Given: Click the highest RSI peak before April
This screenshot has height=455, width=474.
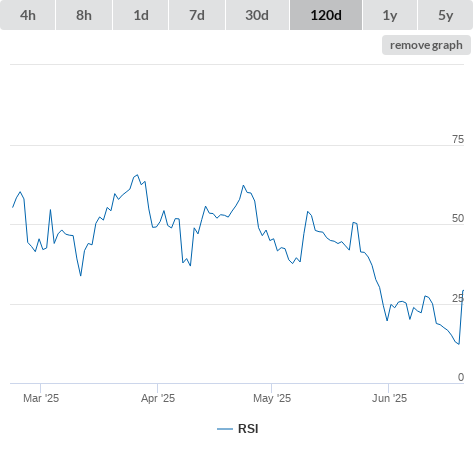Looking at the screenshot, I should [x=137, y=175].
